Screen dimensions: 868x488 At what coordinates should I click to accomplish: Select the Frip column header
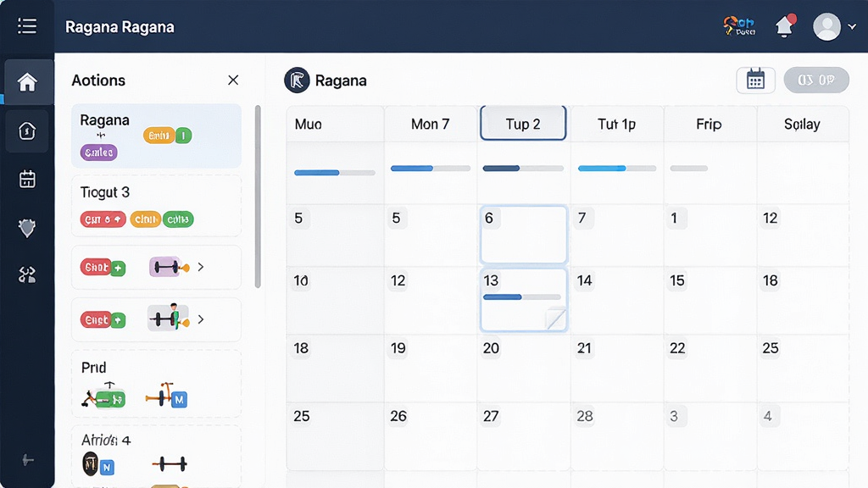(709, 124)
